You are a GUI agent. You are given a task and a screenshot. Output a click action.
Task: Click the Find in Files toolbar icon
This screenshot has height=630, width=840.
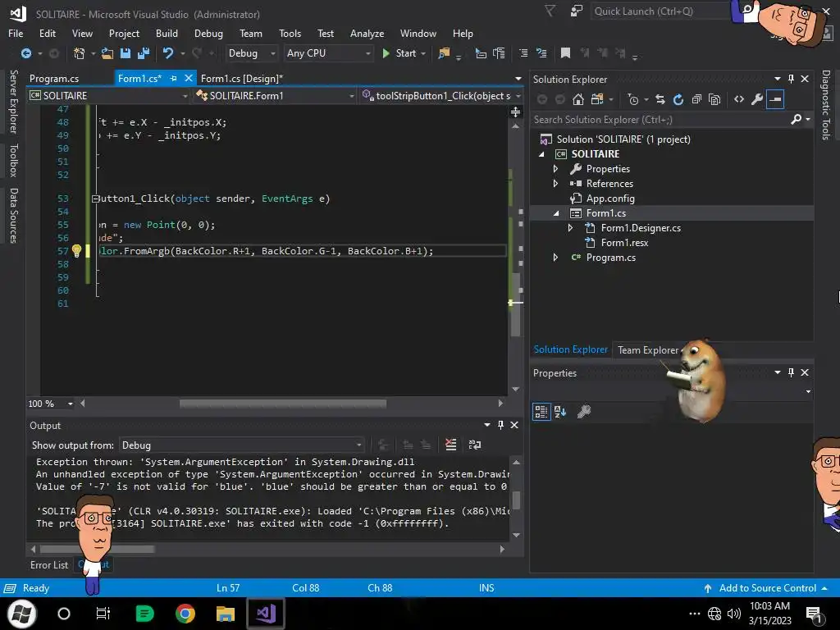coord(444,53)
